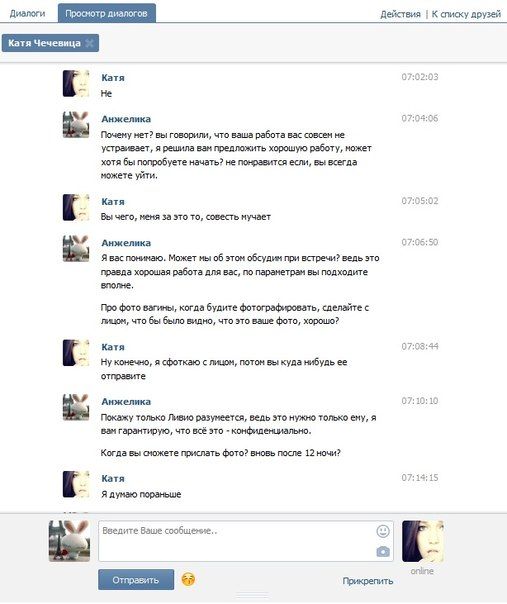Open Анжелика's avatar at 07:04:06 message
The height and width of the screenshot is (604, 507).
(x=76, y=125)
